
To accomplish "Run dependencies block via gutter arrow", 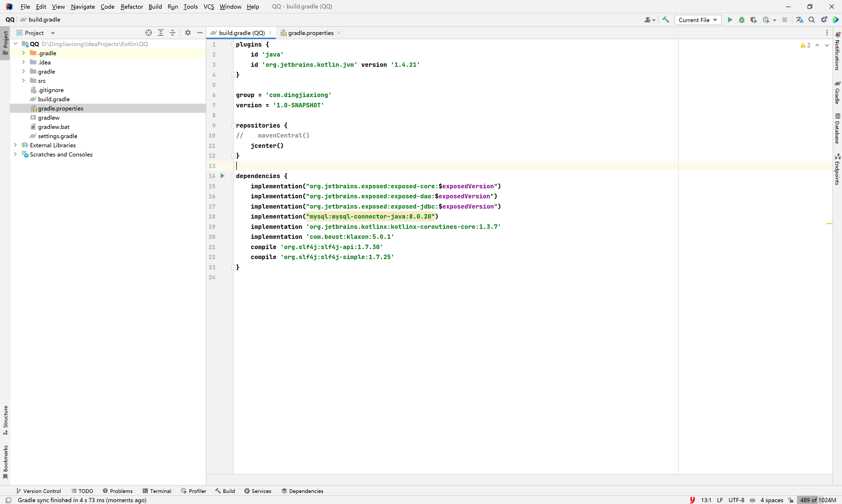I will pyautogui.click(x=223, y=176).
